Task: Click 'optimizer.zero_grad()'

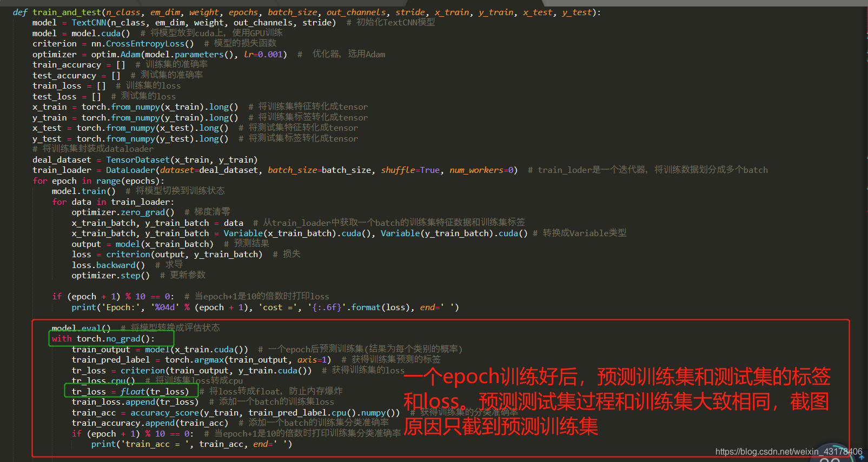Action: tap(123, 212)
